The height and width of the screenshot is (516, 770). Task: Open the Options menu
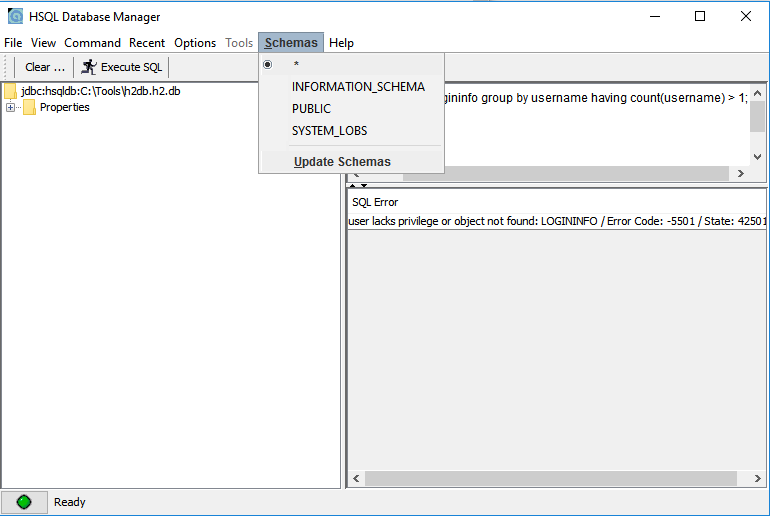[195, 43]
